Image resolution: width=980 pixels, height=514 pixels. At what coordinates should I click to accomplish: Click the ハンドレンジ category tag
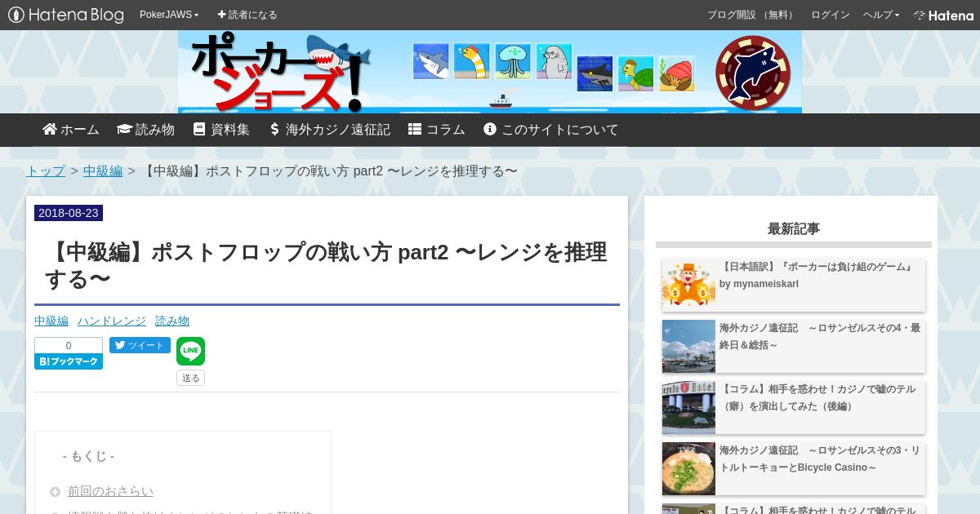(x=112, y=321)
